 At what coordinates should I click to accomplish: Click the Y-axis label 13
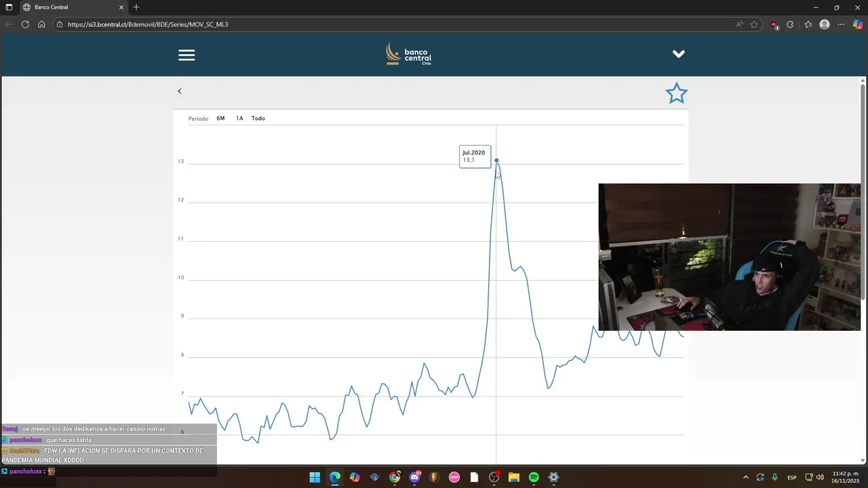(x=181, y=161)
